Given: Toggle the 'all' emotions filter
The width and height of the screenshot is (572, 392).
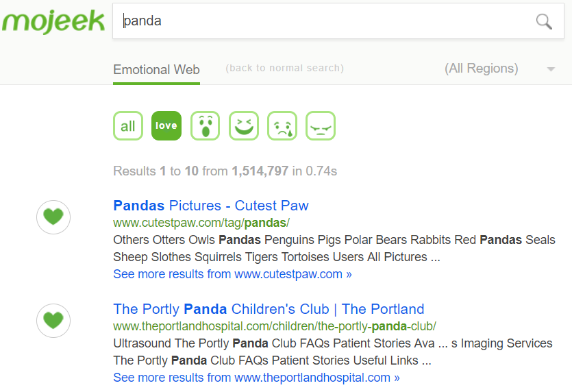Looking at the screenshot, I should click(128, 125).
